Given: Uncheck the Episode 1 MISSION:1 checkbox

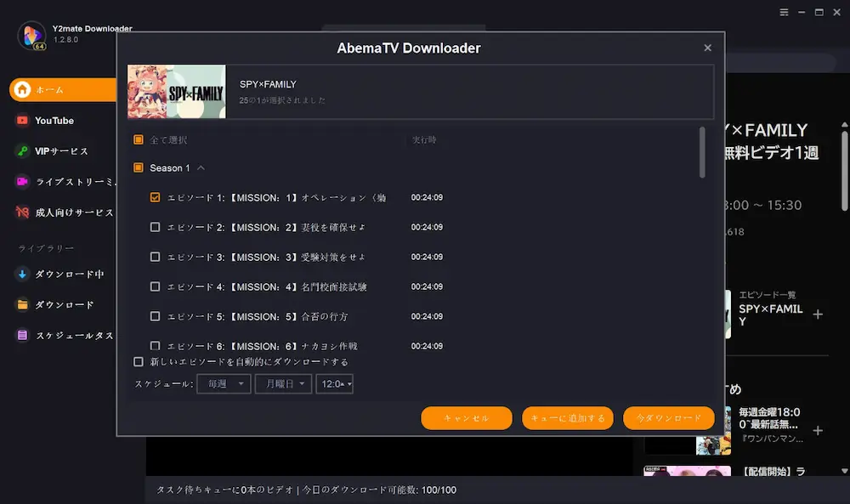Looking at the screenshot, I should click(x=155, y=197).
